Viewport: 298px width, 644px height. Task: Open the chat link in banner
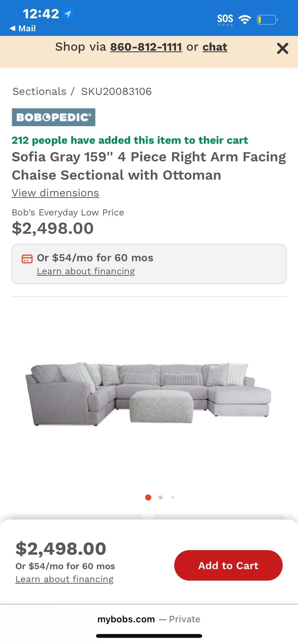215,47
